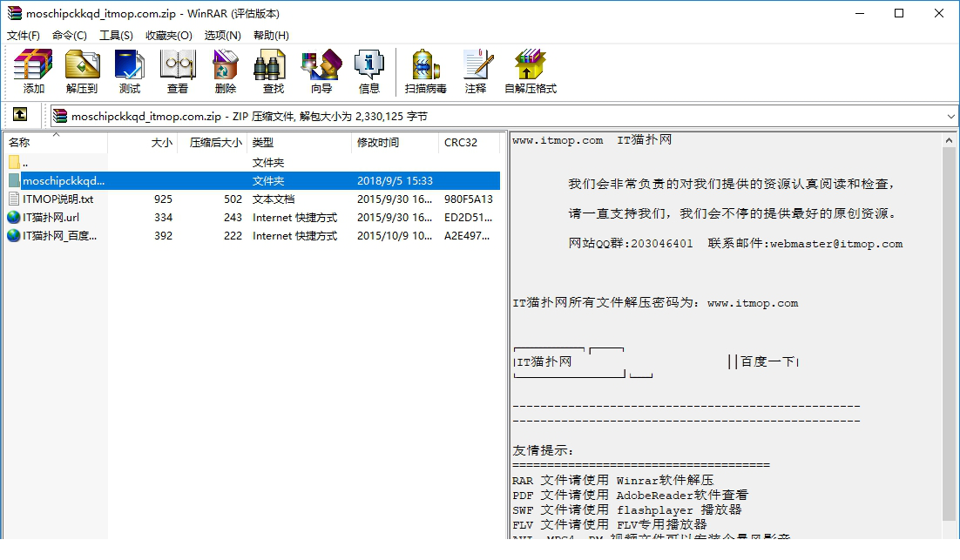Sort by 大小 column header
Screen dimensions: 960x560
(x=143, y=143)
